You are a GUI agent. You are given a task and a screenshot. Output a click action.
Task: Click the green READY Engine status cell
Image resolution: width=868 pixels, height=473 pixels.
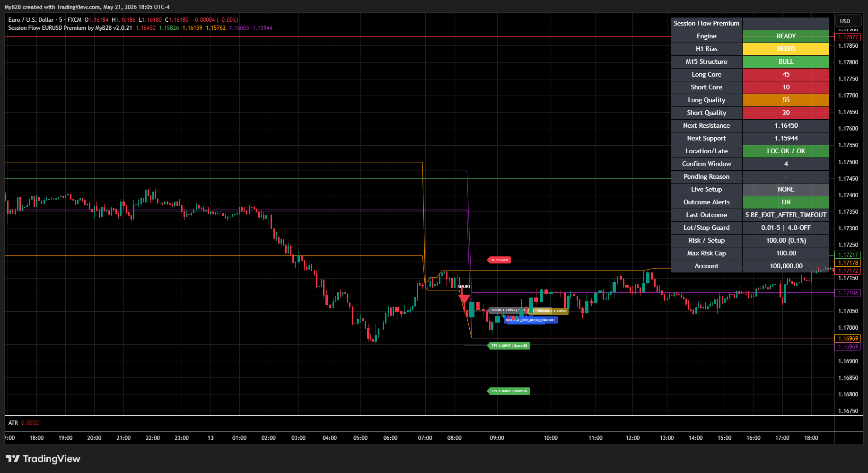click(x=786, y=36)
